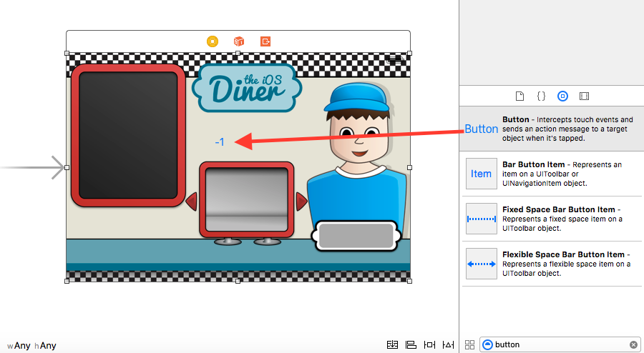Open the File Template library tab
This screenshot has width=644, height=353.
pos(519,96)
